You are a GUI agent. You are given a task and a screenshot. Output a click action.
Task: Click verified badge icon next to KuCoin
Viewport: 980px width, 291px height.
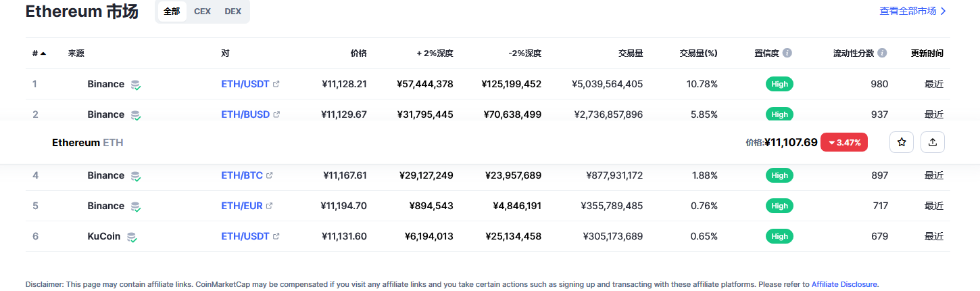(x=132, y=237)
